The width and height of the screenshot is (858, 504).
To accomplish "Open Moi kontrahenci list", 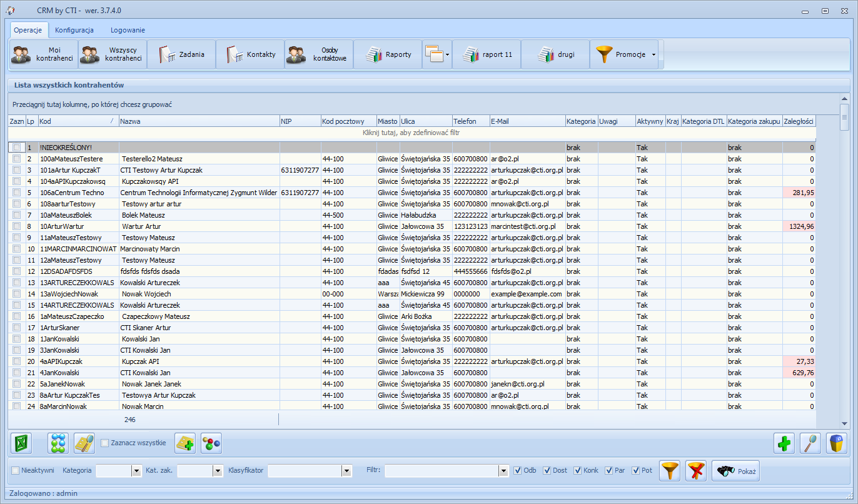I will tap(44, 54).
